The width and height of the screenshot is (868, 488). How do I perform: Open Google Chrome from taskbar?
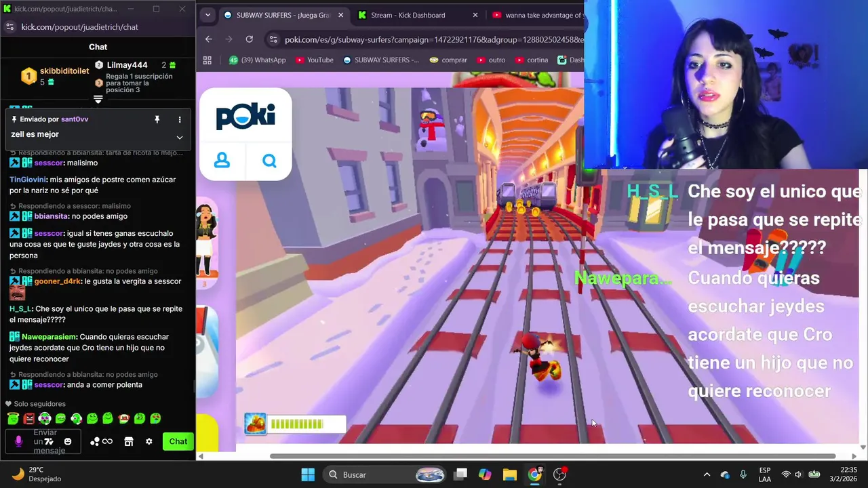tap(535, 474)
